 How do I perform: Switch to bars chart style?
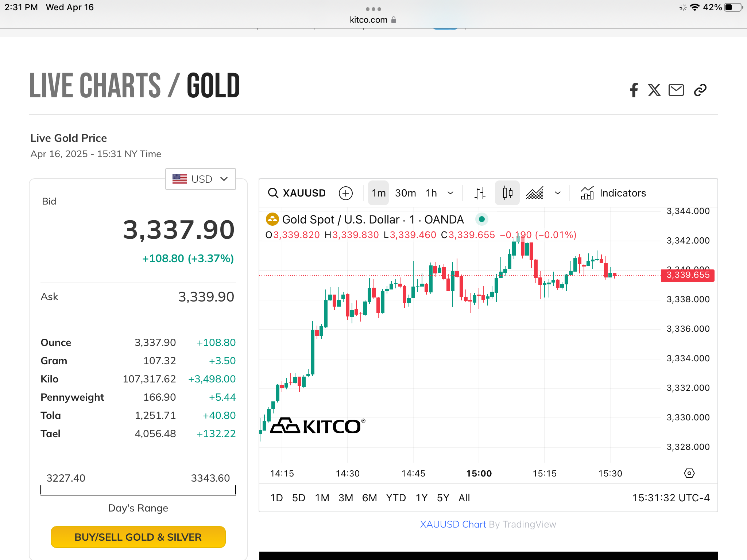480,193
